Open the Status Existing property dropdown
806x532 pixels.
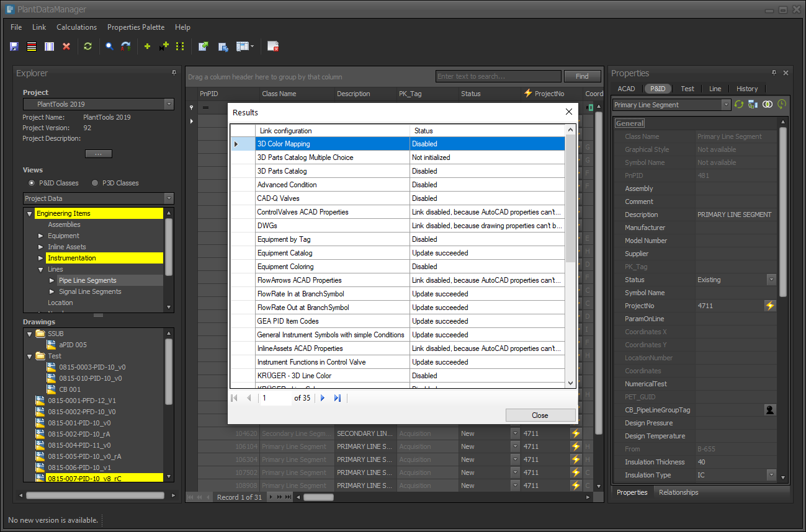tap(771, 280)
